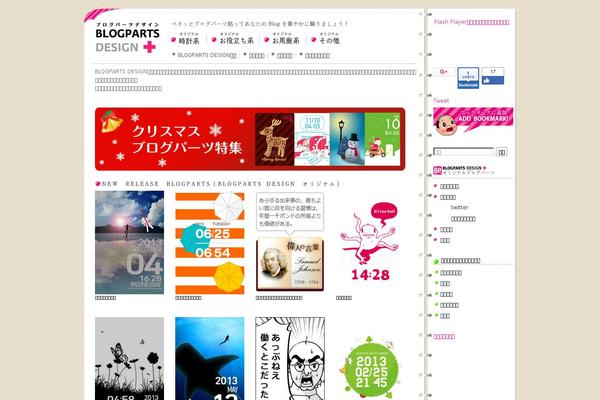Open the お馬鹿系 category menu
Image resolution: width=600 pixels, height=400 pixels.
282,39
